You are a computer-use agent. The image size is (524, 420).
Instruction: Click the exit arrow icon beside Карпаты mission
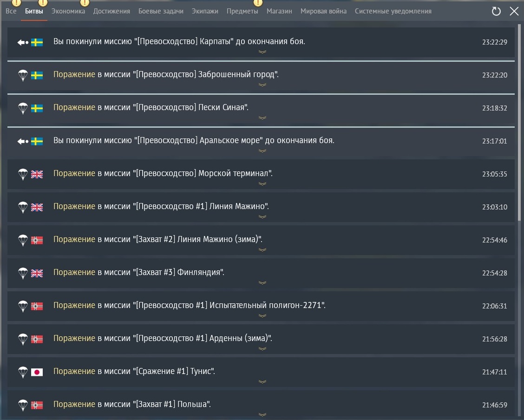[23, 42]
